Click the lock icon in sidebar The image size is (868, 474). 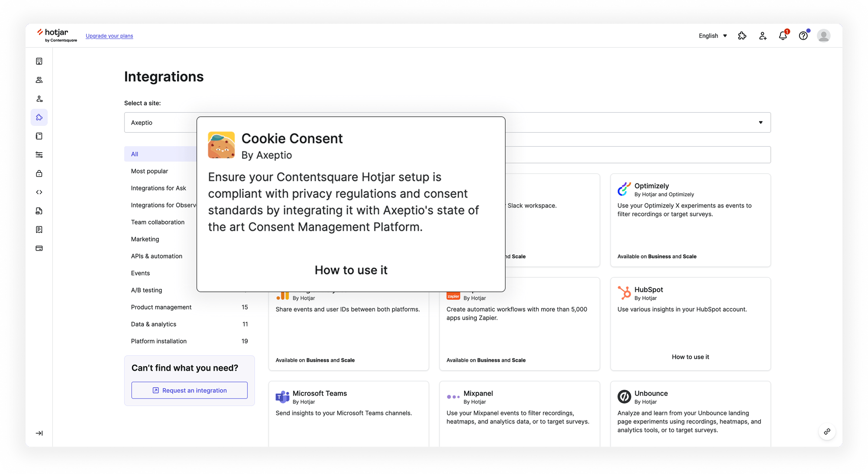pos(39,173)
